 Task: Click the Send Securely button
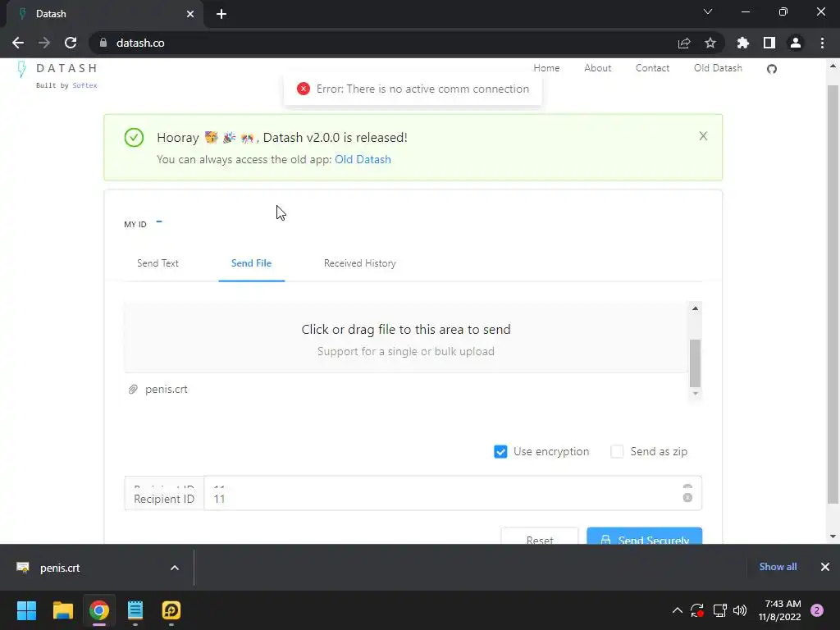click(x=645, y=536)
